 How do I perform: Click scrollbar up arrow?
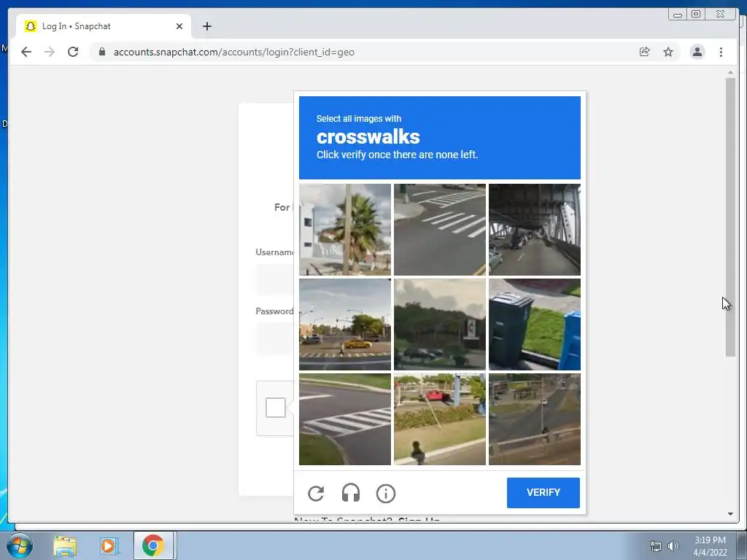730,72
